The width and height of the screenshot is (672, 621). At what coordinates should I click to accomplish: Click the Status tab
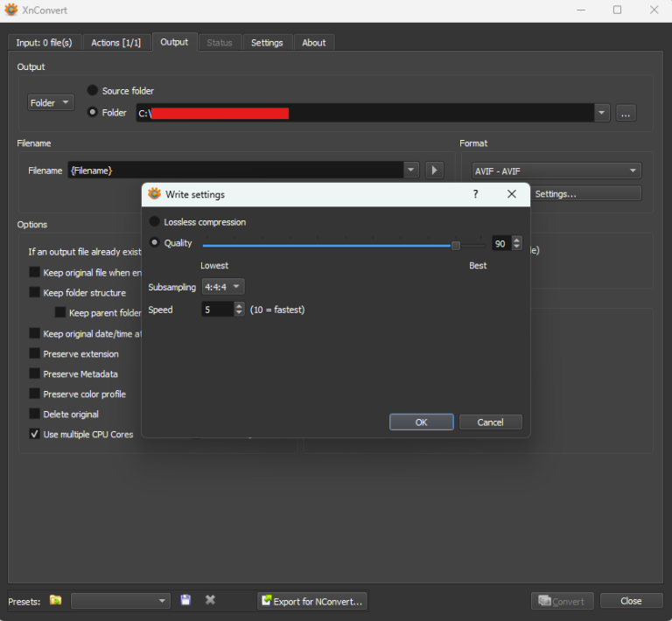[x=220, y=43]
